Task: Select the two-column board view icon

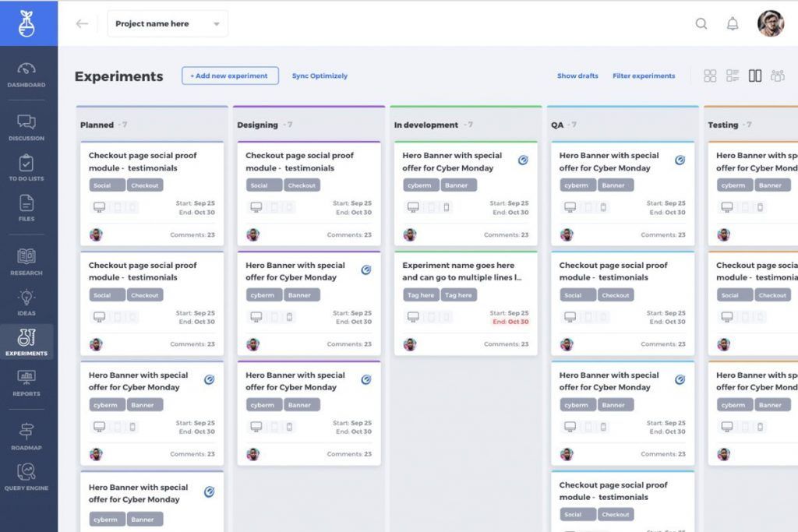Action: tap(754, 76)
